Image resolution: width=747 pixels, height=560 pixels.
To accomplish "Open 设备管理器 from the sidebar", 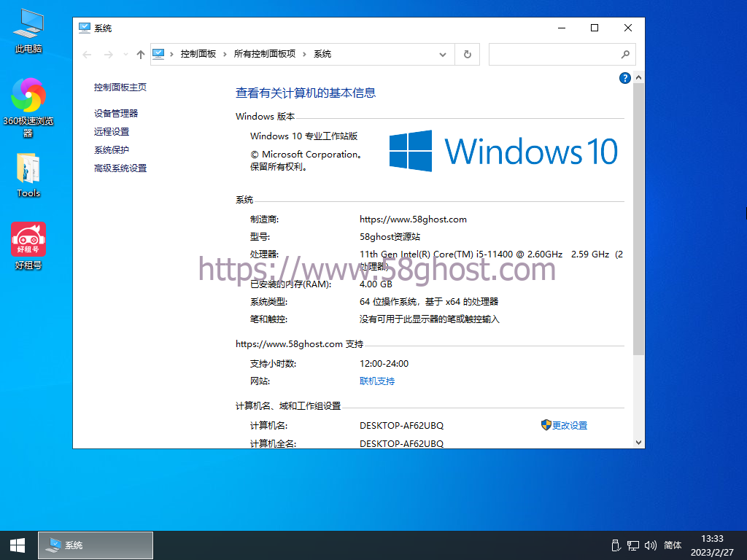I will tap(116, 113).
